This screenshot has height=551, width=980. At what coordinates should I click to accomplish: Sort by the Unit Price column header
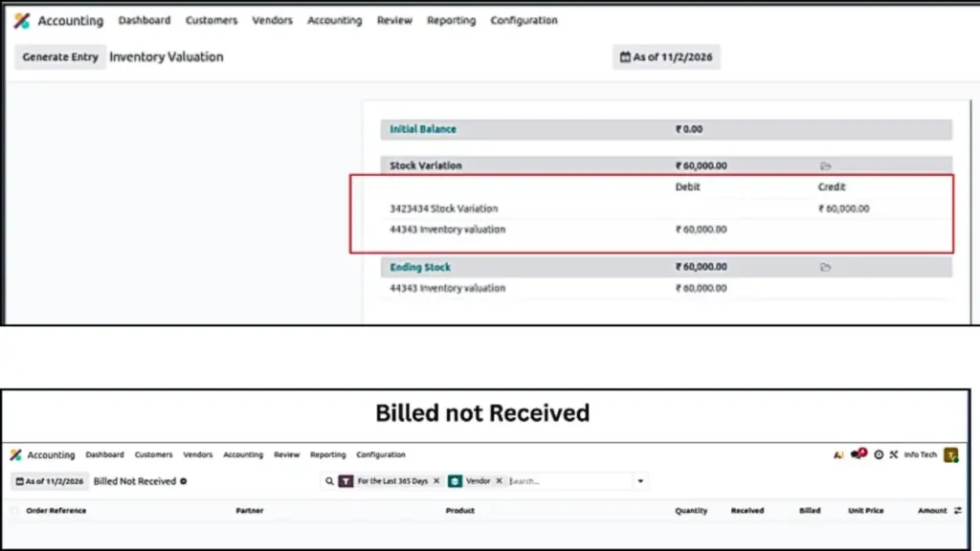coord(865,511)
